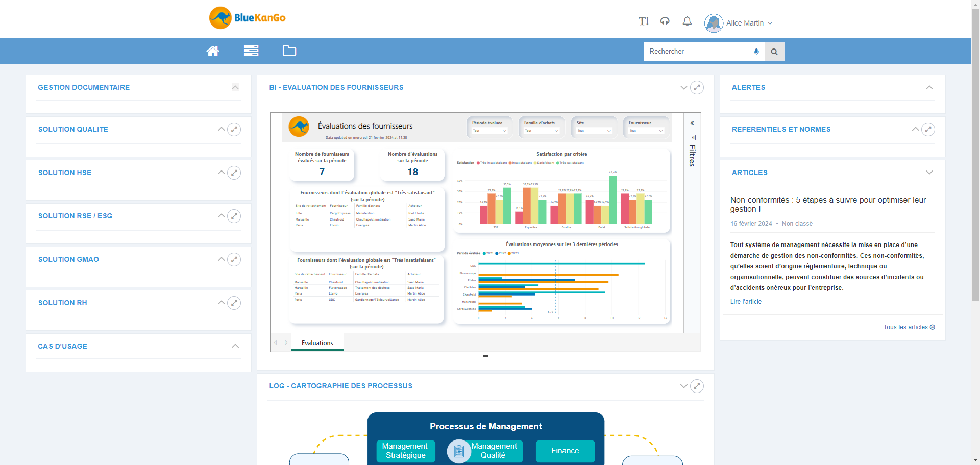
Task: Go to the Home icon in navigation bar
Action: click(213, 51)
